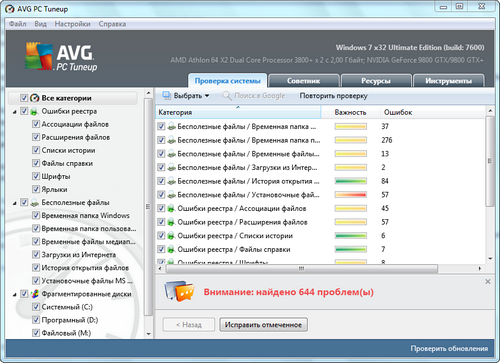Click importance bar of the 57-error Установочные row
This screenshot has height=363, width=500.
(x=351, y=195)
